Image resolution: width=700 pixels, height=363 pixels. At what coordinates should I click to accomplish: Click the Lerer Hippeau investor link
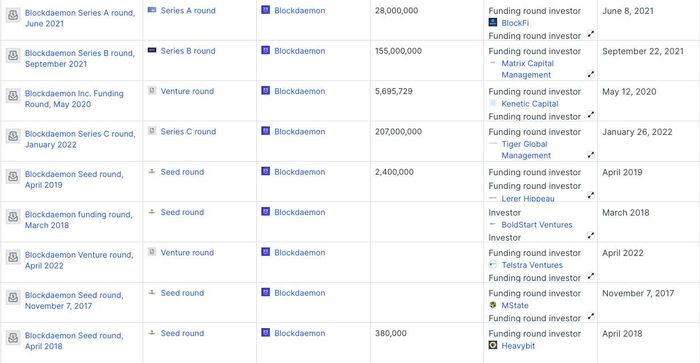[x=528, y=198]
